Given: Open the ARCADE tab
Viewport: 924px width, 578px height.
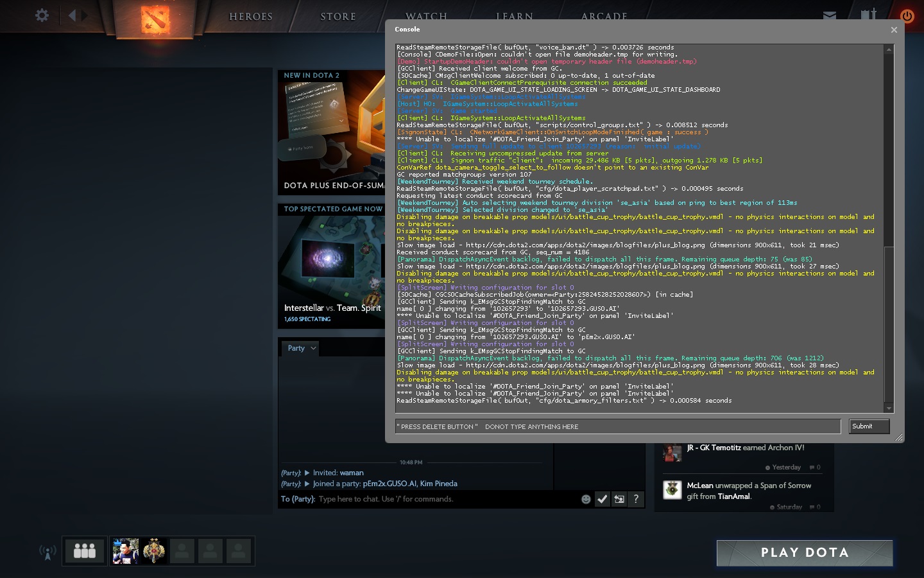Looking at the screenshot, I should pos(604,15).
